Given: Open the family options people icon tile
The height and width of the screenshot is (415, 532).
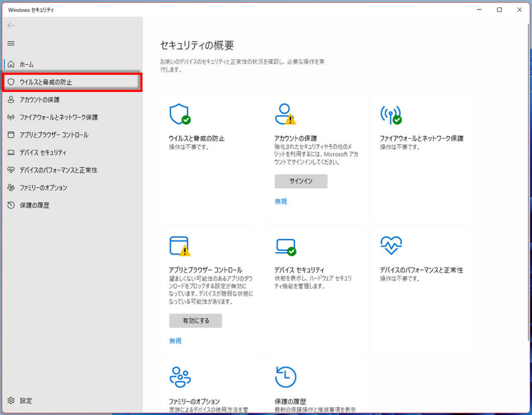Looking at the screenshot, I should [180, 377].
